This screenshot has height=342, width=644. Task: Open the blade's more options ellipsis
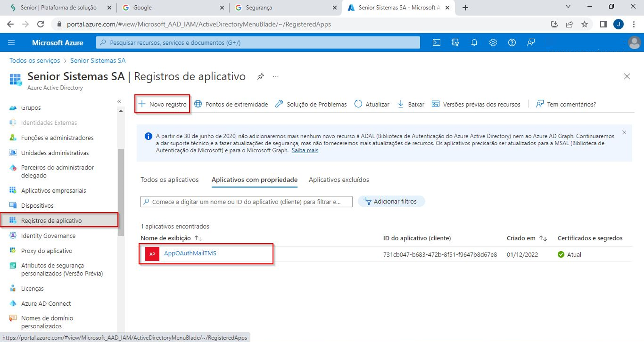coord(276,76)
